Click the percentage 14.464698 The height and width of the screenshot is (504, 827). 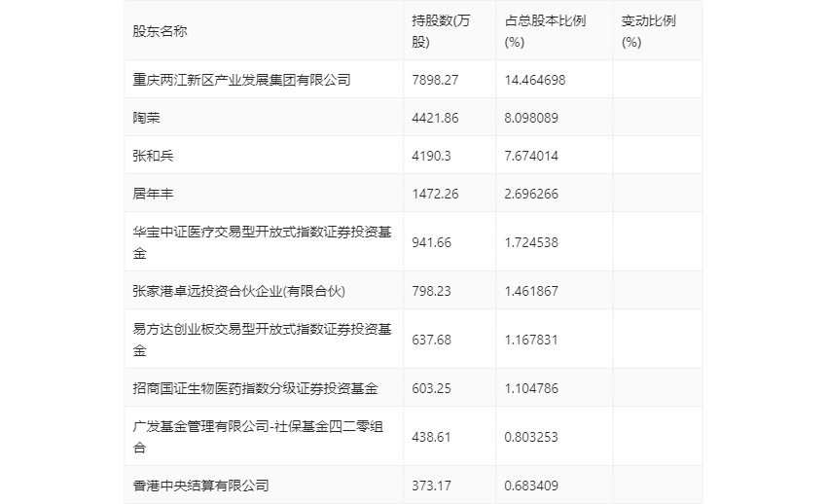535,80
